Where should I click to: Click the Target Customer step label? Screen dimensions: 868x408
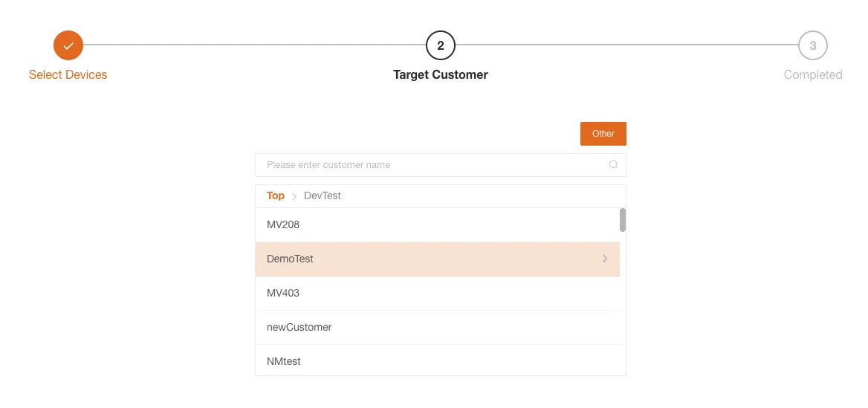coord(441,74)
